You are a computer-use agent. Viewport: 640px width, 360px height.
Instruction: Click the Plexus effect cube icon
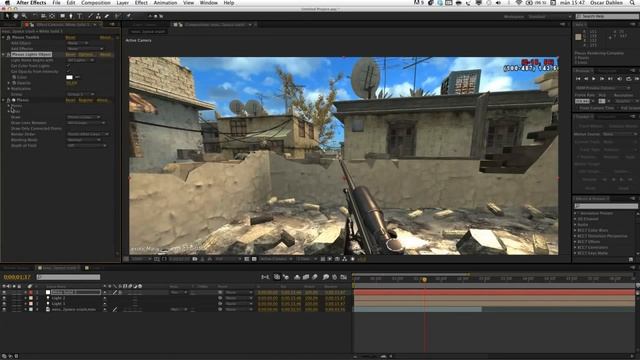pos(13,100)
